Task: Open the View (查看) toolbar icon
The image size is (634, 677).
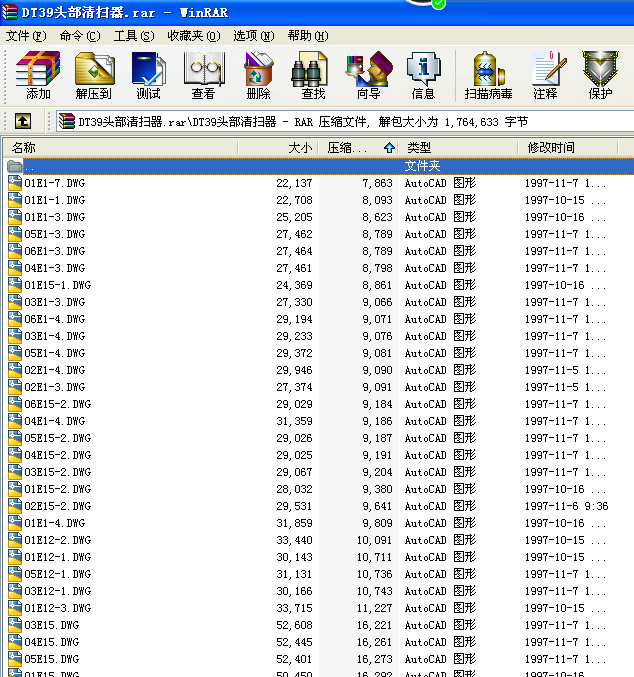Action: point(203,75)
